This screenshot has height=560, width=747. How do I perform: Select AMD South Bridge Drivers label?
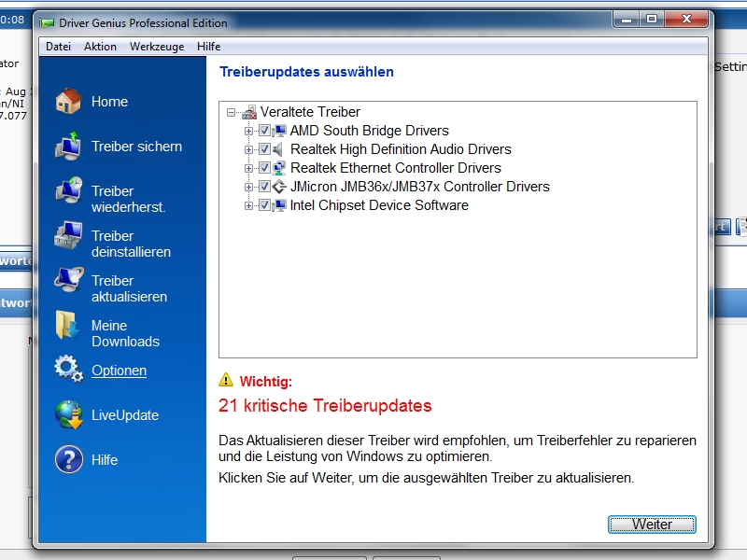pos(369,131)
